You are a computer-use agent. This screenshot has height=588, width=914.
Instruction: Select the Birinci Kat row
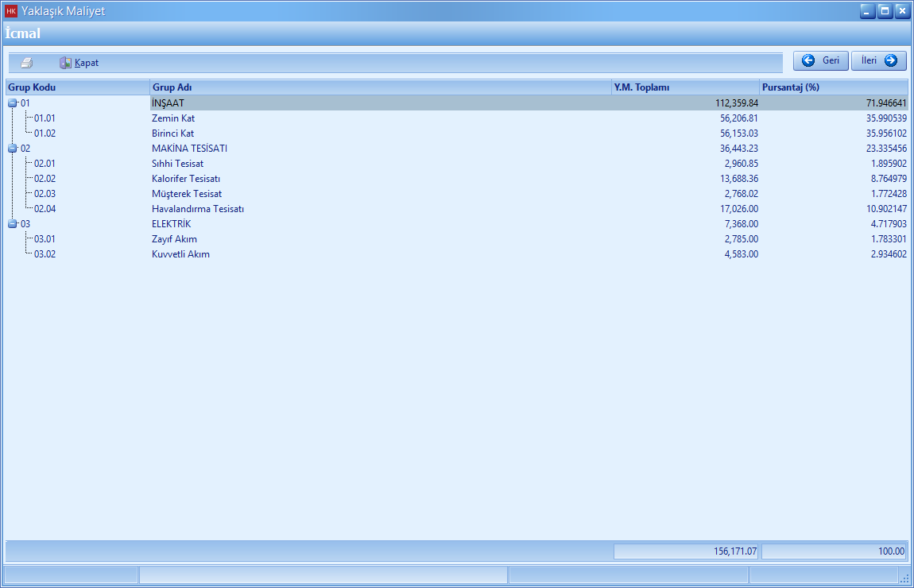[172, 133]
